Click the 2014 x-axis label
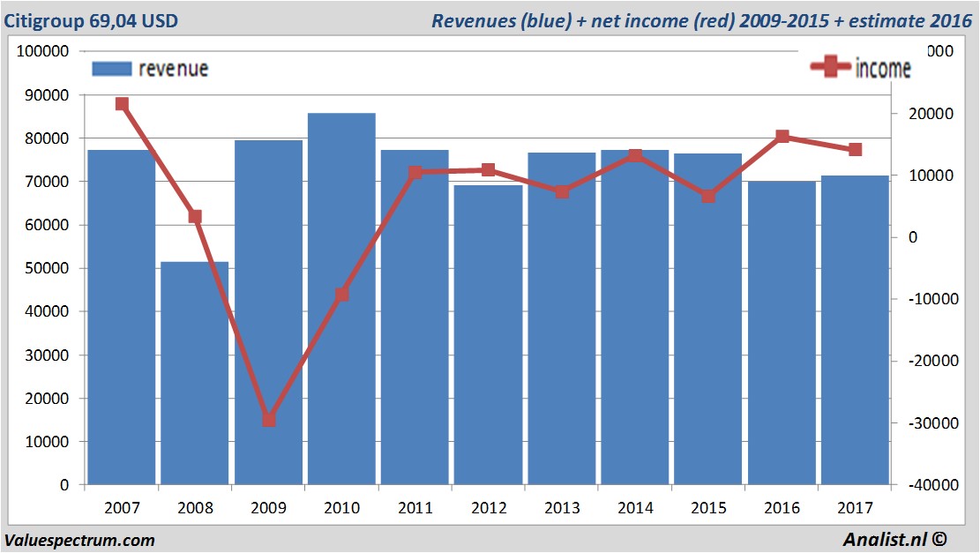This screenshot has width=980, height=553. (635, 508)
